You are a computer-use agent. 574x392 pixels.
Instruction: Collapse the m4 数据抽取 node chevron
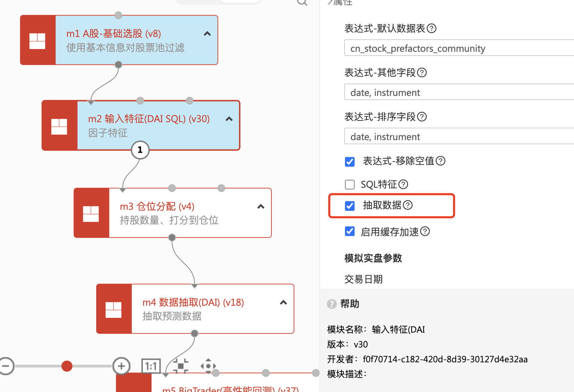[x=284, y=303]
